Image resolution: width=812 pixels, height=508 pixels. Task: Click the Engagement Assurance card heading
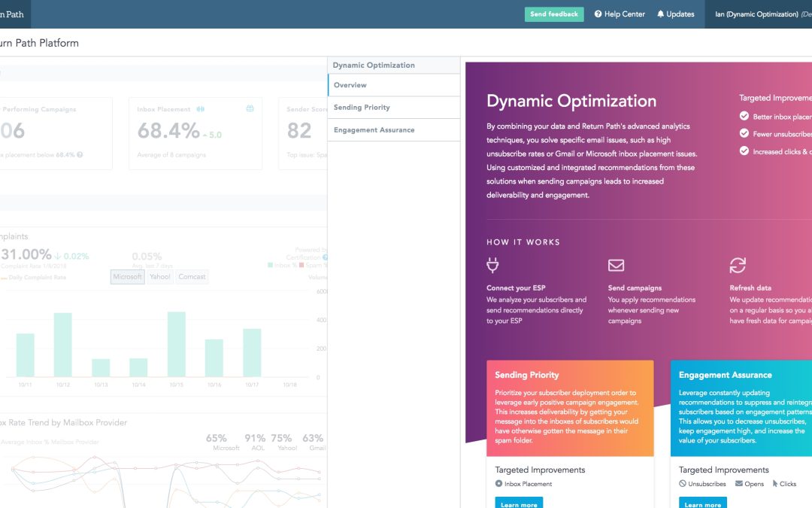725,375
